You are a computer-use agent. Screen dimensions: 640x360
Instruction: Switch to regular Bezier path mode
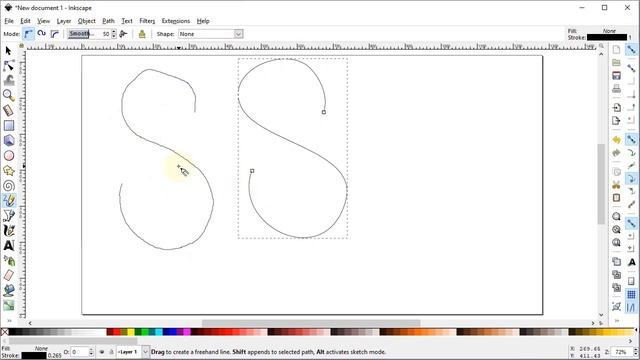pos(28,34)
